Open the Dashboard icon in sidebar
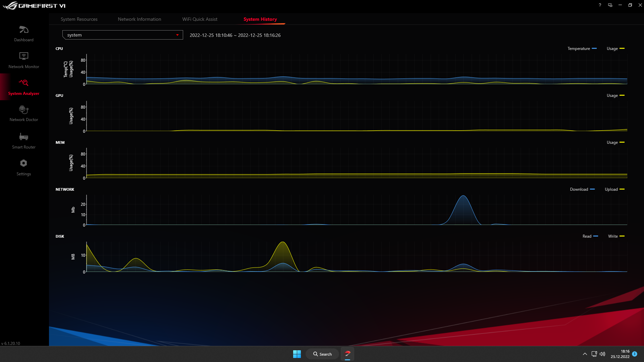Screen dimensions: 644x362 [x=23, y=30]
